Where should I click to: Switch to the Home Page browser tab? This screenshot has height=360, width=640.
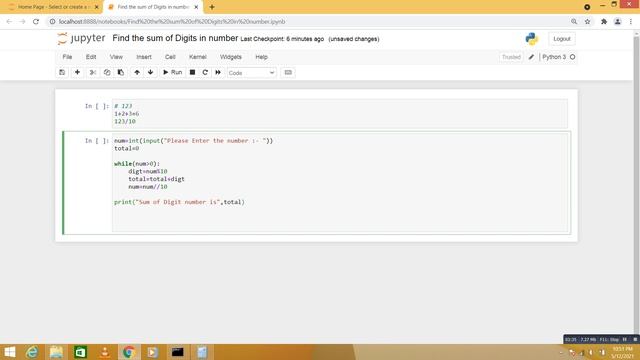52,7
